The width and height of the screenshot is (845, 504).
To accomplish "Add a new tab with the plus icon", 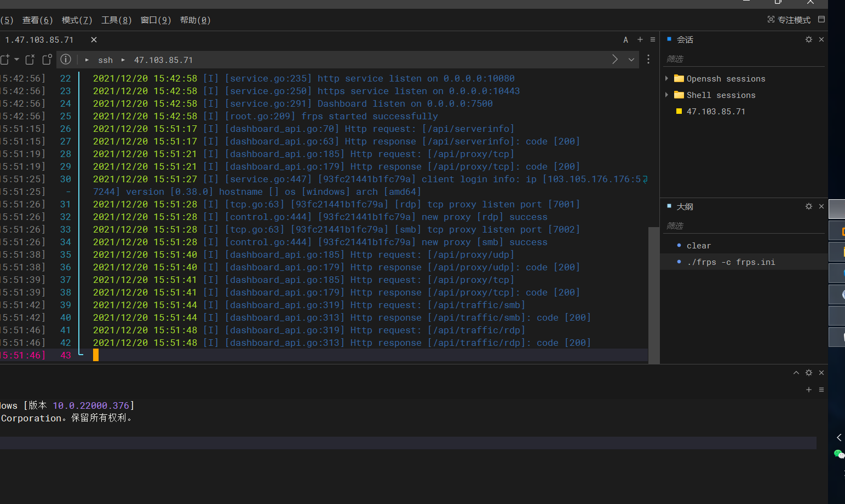I will coord(640,39).
